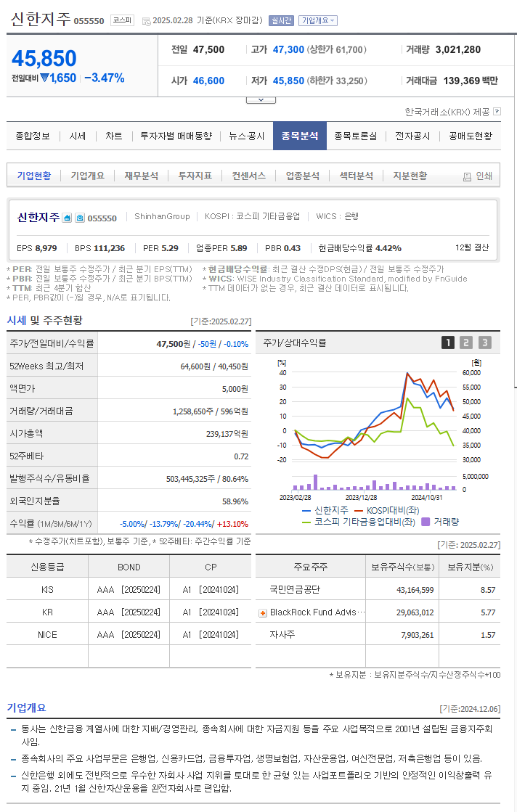Open the KRX 제공 help question-mark icon
Viewport: 517px width, 812px height.
tap(497, 111)
